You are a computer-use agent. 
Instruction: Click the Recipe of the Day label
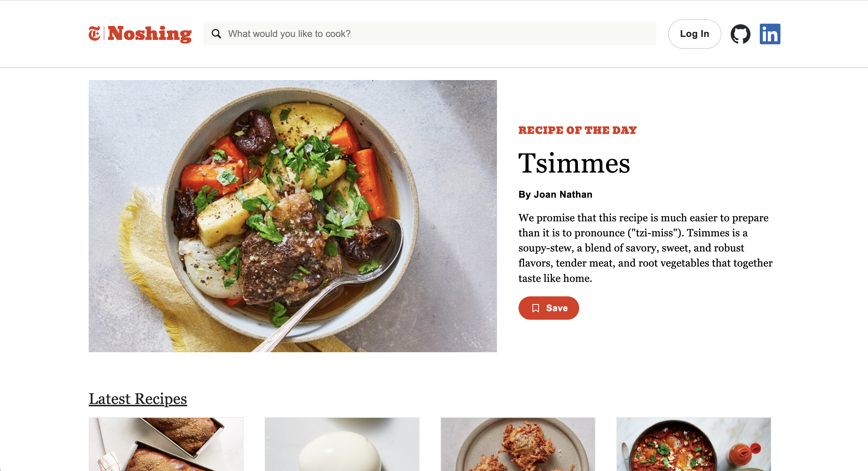click(578, 130)
